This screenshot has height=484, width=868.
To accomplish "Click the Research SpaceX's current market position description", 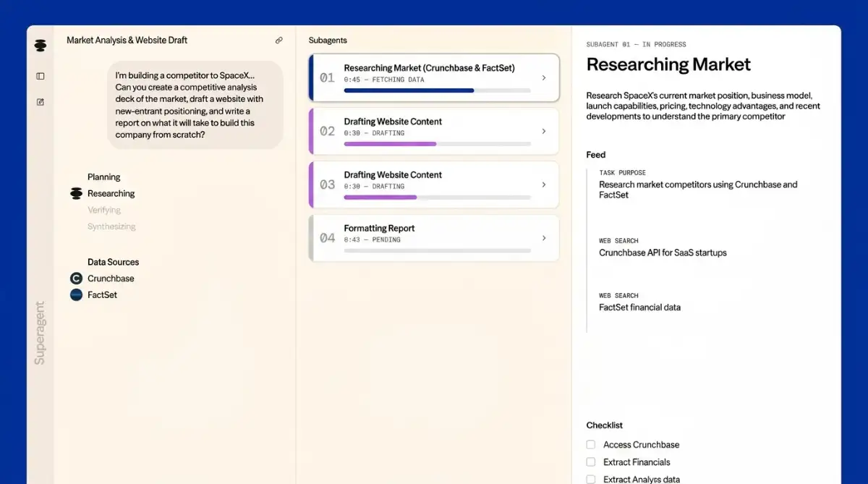I will (x=703, y=106).
